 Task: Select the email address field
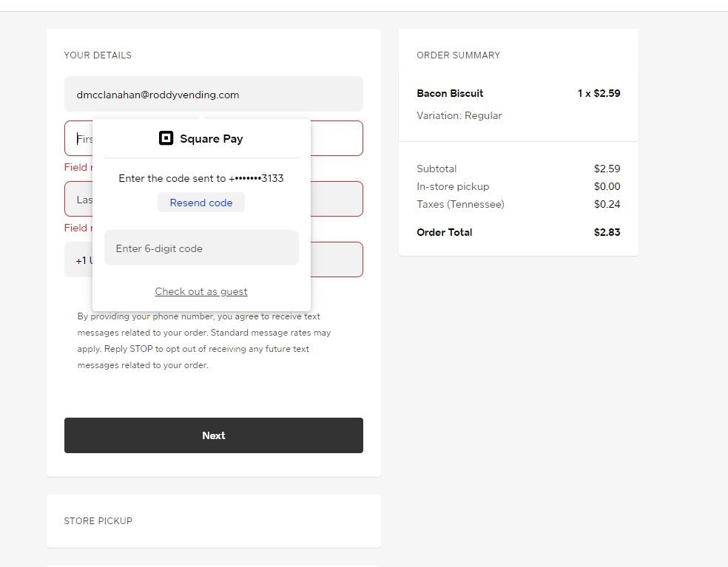(213, 95)
